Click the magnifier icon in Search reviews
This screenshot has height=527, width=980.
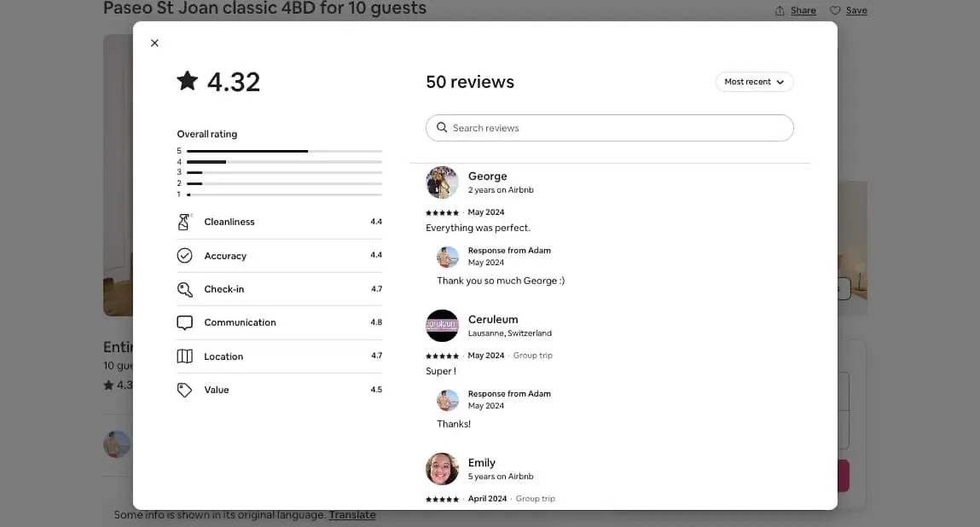click(x=442, y=128)
